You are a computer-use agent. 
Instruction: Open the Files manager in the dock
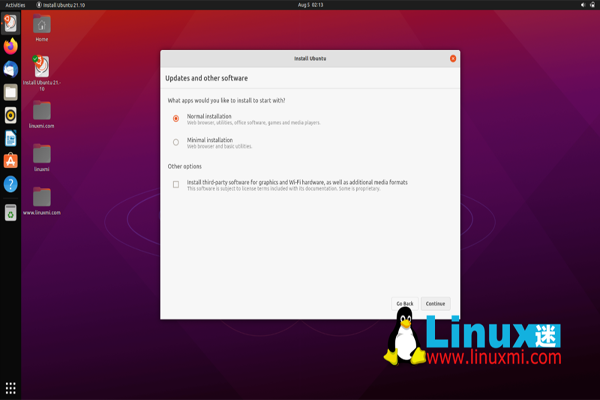click(10, 92)
